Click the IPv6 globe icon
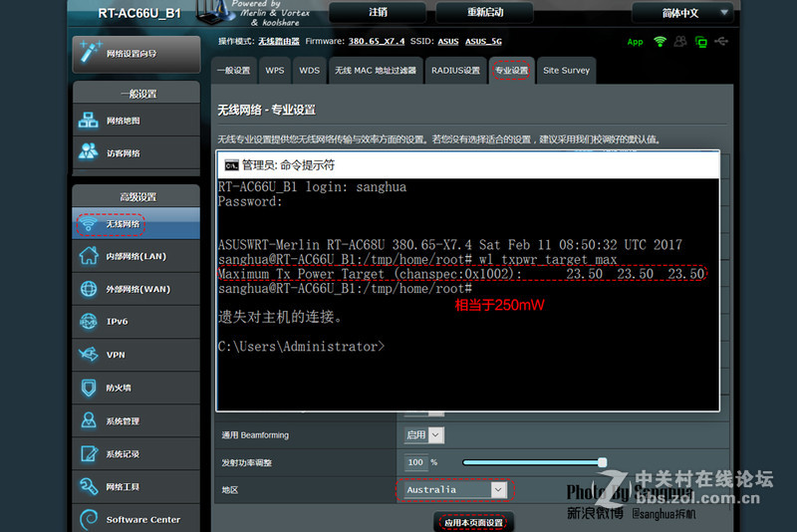 [89, 321]
